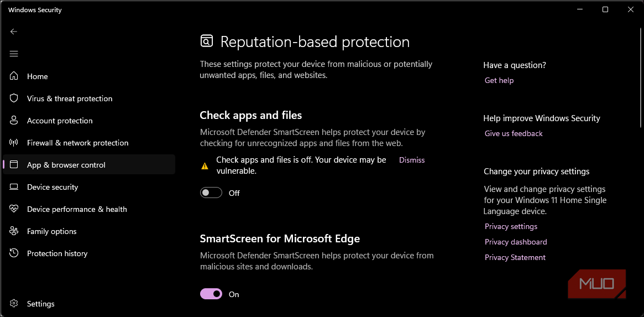Click the Home house icon in sidebar
This screenshot has width=644, height=317.
pos(14,76)
